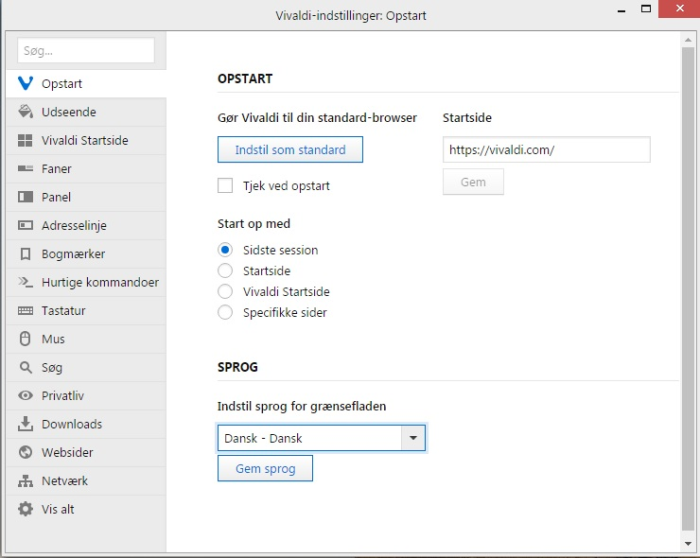Open Netværk settings label
Screen dimensions: 700x558
pyautogui.click(x=65, y=481)
